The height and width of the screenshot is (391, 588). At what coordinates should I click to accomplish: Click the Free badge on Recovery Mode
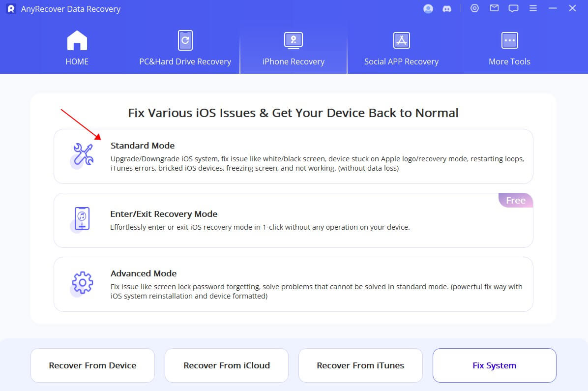coord(515,200)
